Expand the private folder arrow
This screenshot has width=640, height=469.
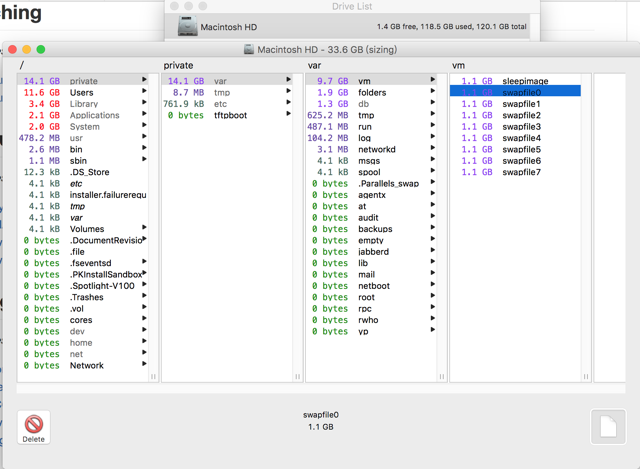[144, 79]
